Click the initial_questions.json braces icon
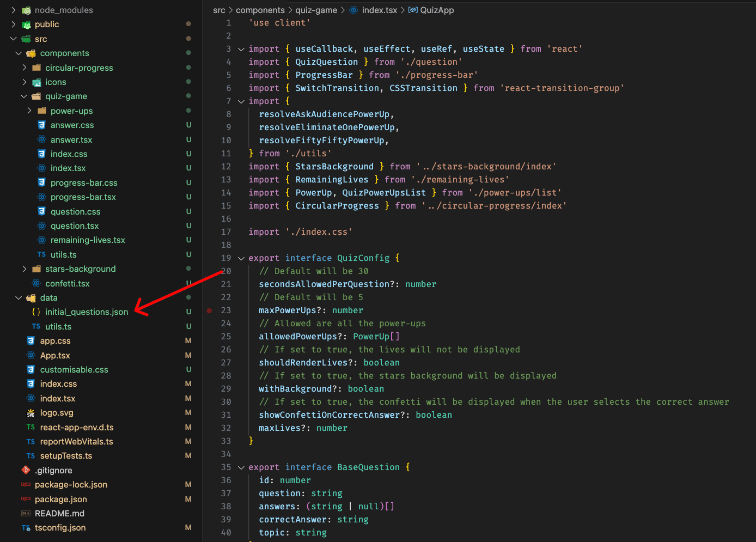This screenshot has height=542, width=756. pyautogui.click(x=36, y=312)
